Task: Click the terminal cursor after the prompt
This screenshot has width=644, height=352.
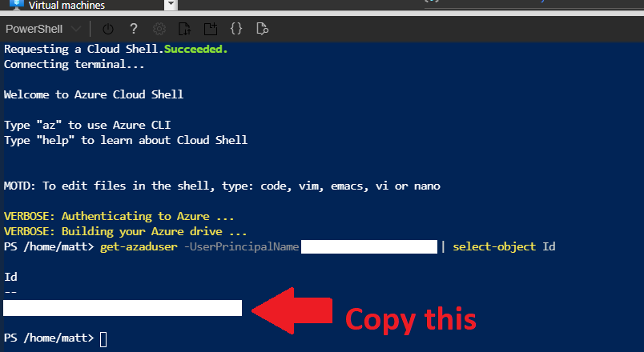Action: [x=103, y=339]
